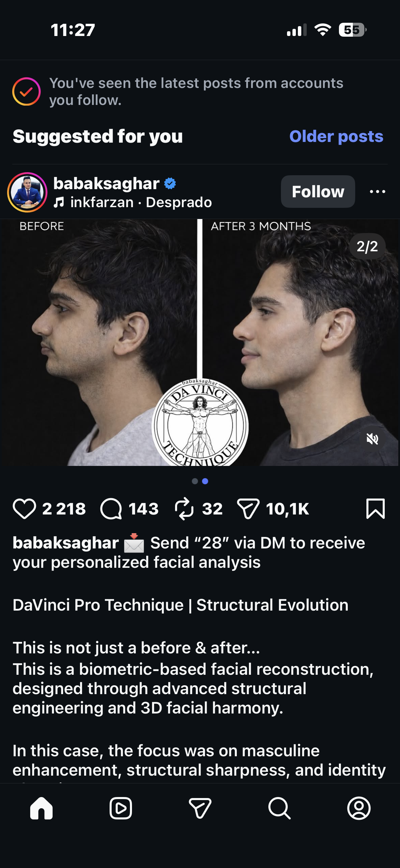This screenshot has width=400, height=868.
Task: Open comments via speech bubble icon
Action: [111, 509]
